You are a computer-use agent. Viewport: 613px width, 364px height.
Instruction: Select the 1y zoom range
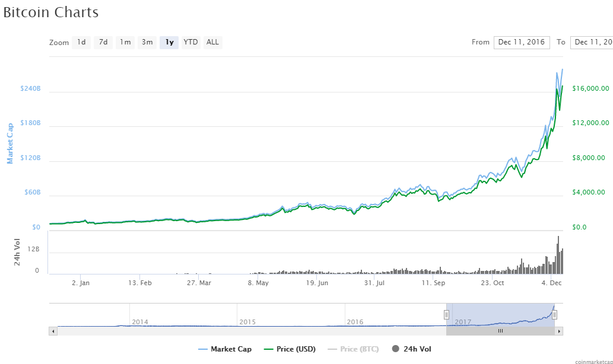coord(169,42)
